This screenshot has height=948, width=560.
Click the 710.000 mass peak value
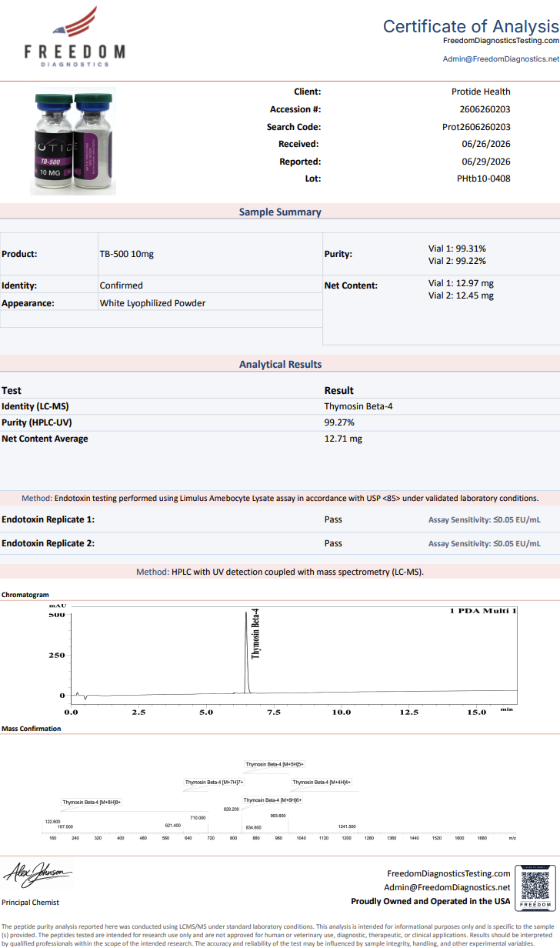[198, 818]
